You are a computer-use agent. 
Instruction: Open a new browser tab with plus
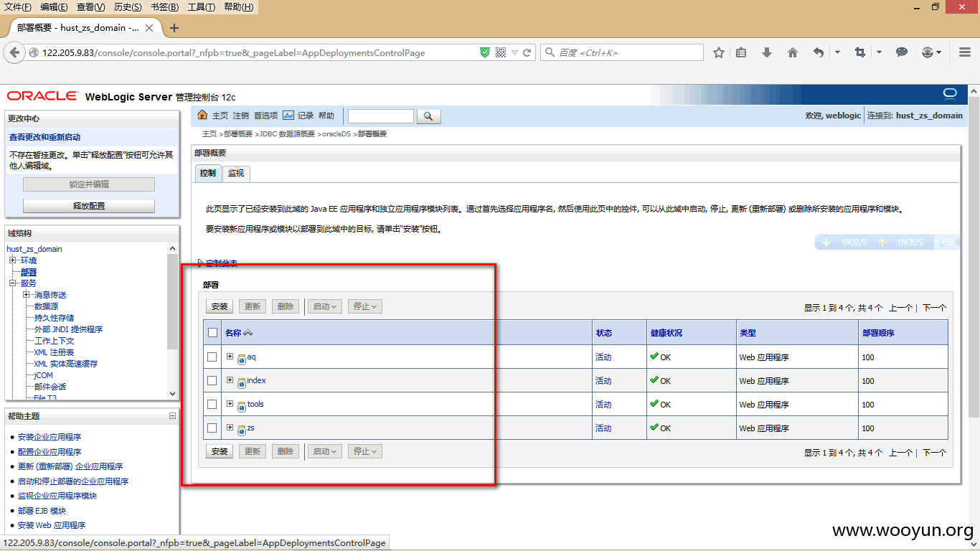(174, 28)
